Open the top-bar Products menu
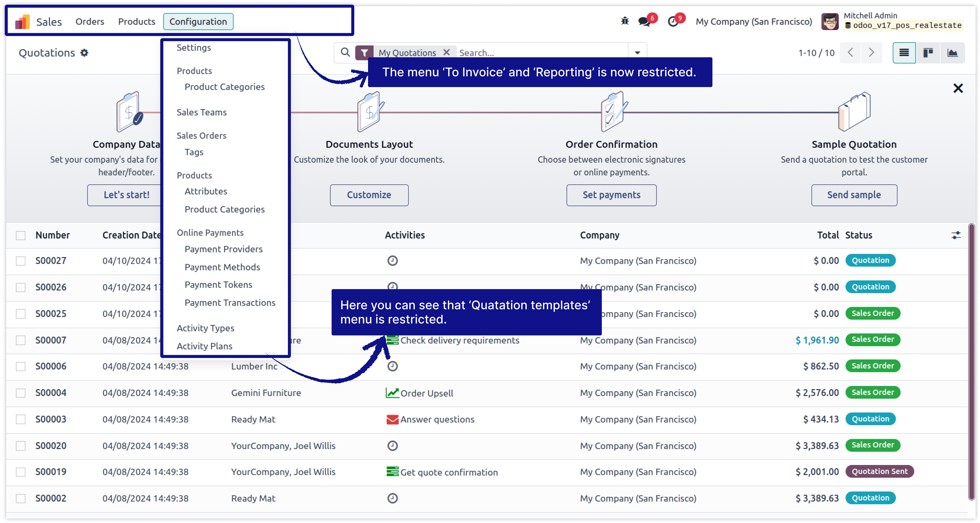Screen dimensions: 980x523 (x=137, y=22)
